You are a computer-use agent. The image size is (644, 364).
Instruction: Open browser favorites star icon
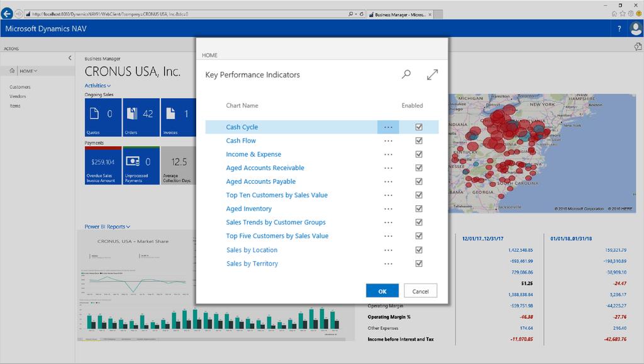click(623, 14)
